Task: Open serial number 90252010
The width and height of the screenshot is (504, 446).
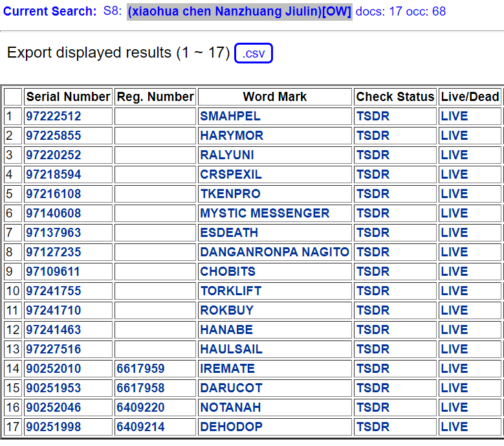Action: pos(53,368)
